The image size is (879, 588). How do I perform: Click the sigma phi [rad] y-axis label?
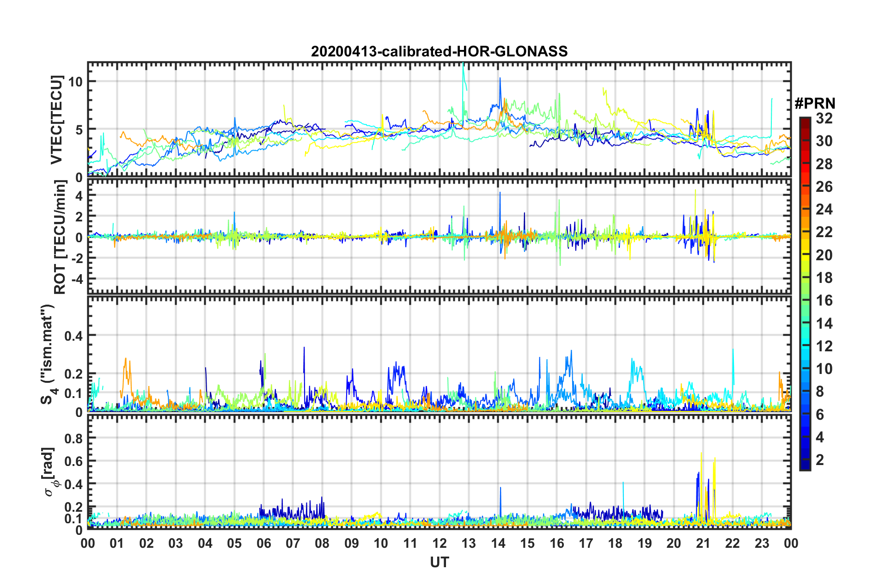pos(50,472)
